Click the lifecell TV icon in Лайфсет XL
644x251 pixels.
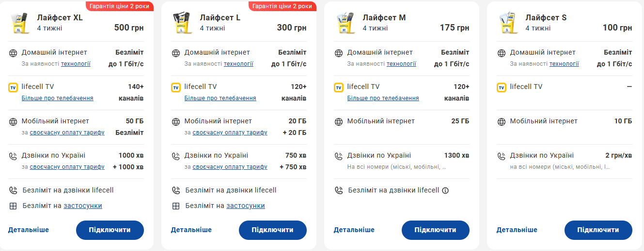point(13,88)
